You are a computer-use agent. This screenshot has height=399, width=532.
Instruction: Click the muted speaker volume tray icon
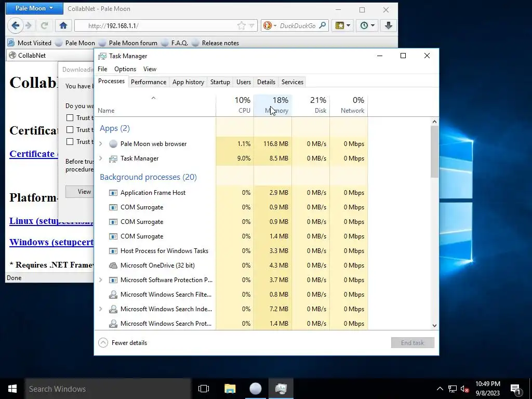[x=465, y=389]
